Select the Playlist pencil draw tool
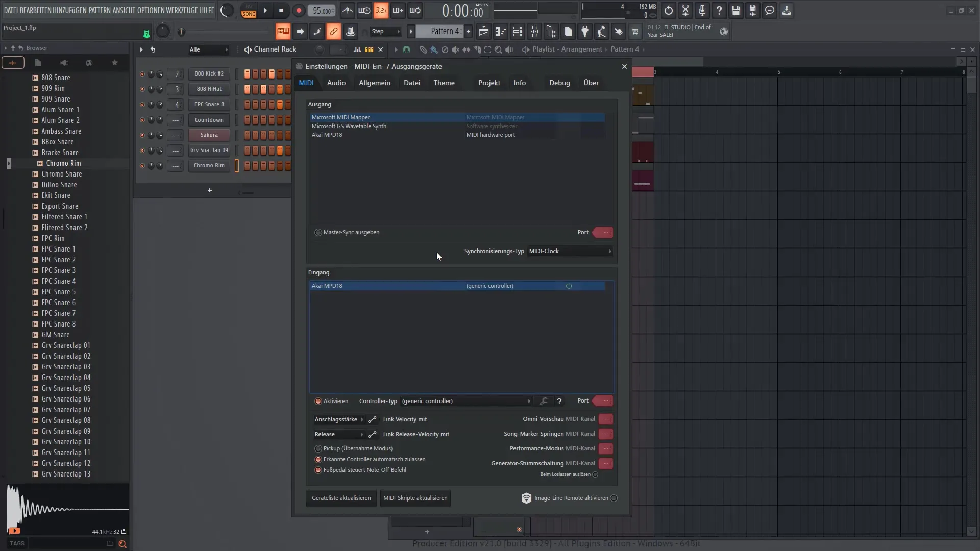This screenshot has width=980, height=551. 423,49
